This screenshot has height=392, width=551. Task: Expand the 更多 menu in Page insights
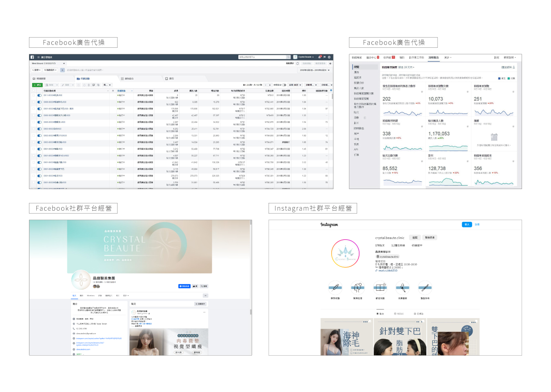point(448,58)
